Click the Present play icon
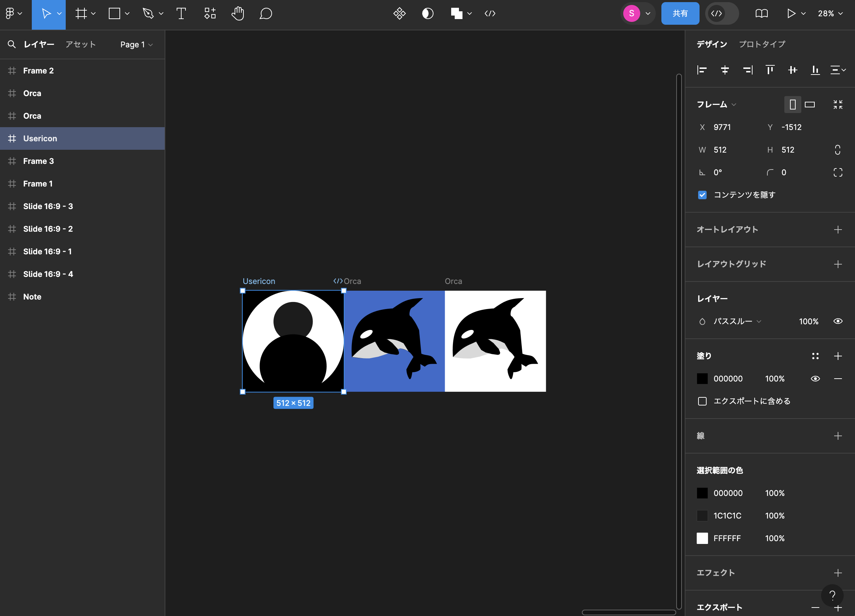855x616 pixels. coord(791,13)
